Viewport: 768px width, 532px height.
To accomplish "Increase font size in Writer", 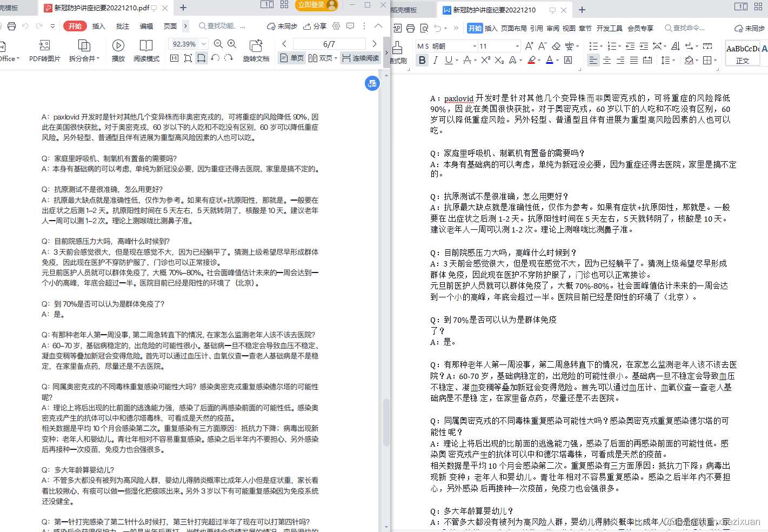I will tap(529, 46).
